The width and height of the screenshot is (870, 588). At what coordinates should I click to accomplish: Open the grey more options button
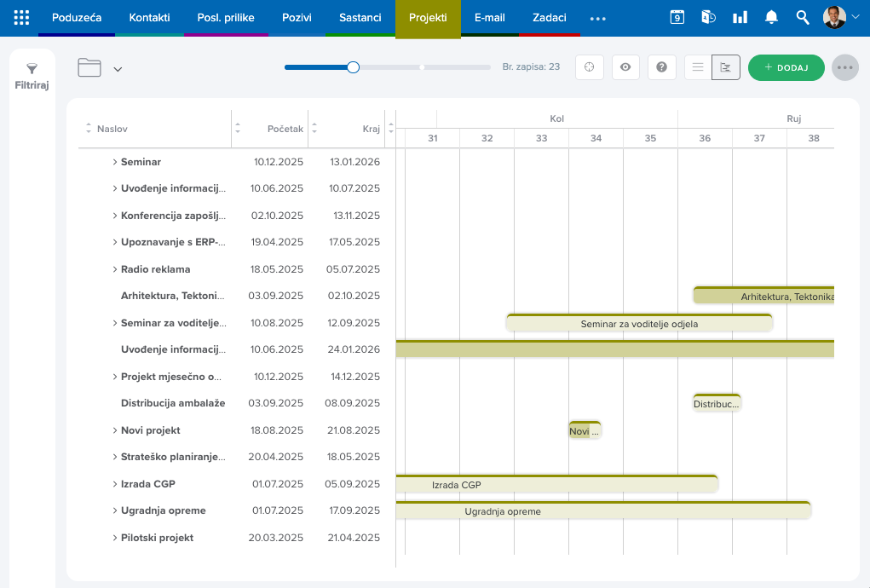[x=845, y=67]
